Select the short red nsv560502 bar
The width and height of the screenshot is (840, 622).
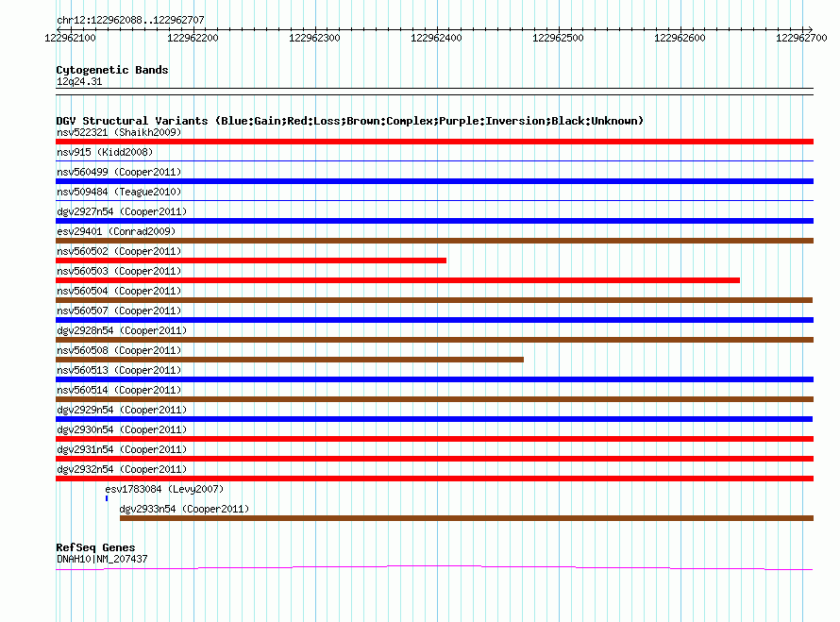click(x=251, y=261)
